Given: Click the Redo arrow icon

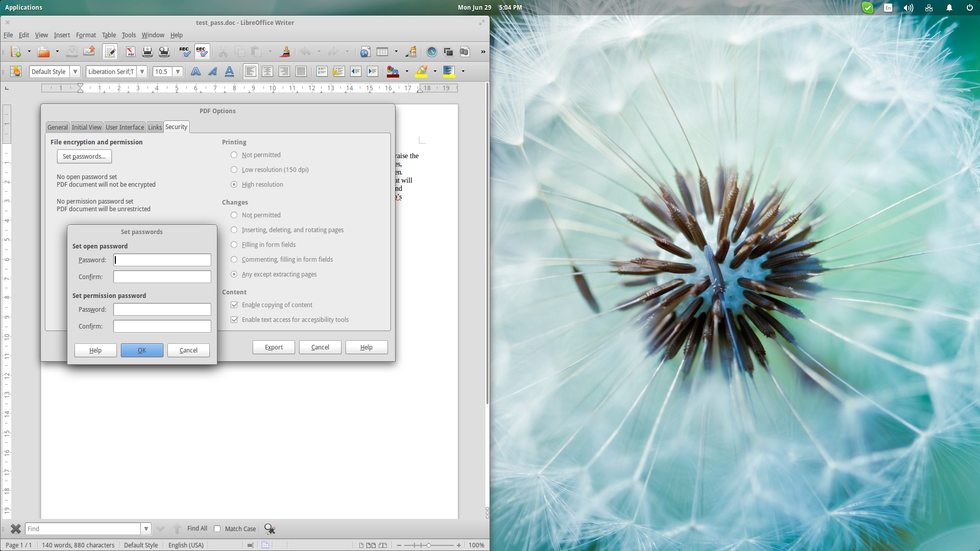Looking at the screenshot, I should [x=333, y=52].
